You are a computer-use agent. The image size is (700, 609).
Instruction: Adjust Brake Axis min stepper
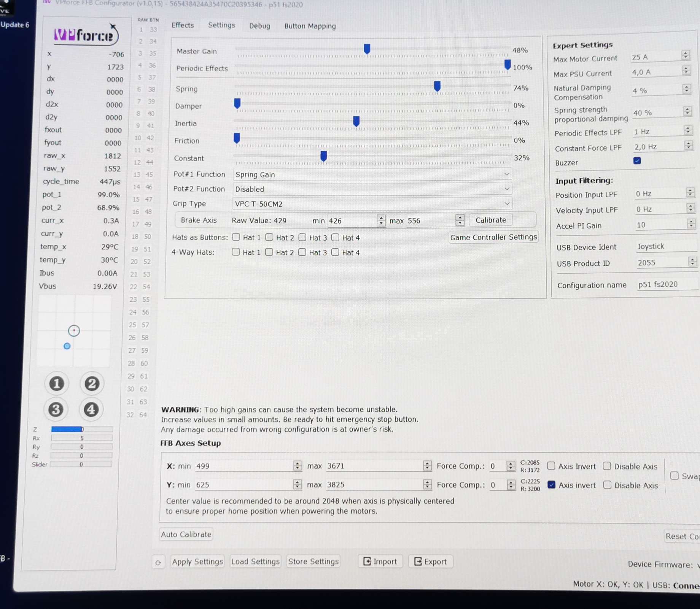[x=381, y=220]
